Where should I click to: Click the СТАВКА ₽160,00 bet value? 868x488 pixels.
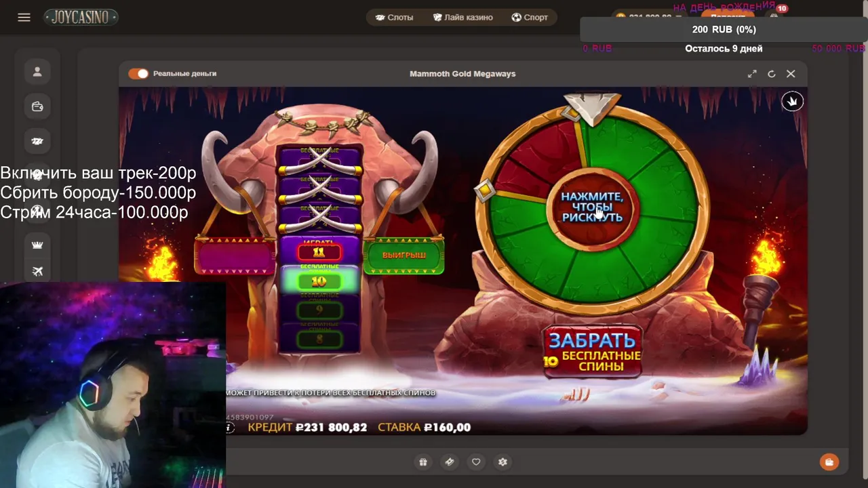click(424, 427)
